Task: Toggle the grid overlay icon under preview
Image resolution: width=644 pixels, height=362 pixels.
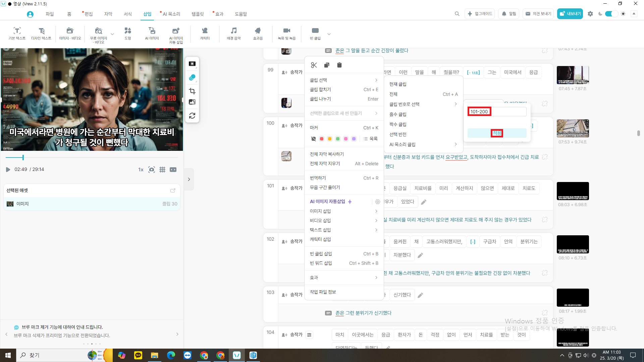Action: point(162,170)
